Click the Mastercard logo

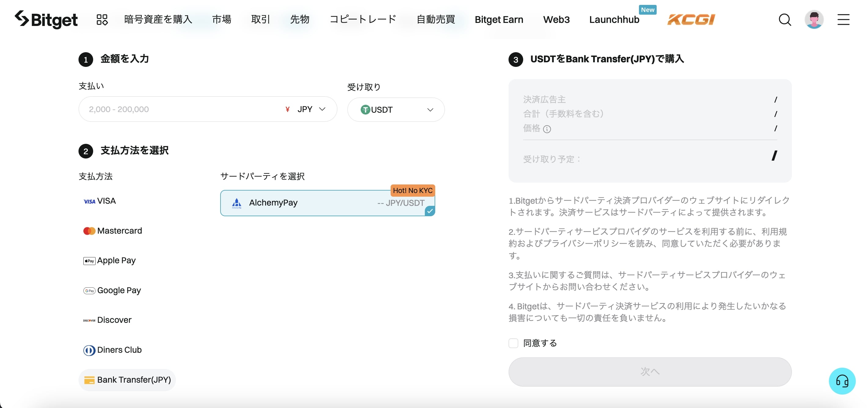(89, 231)
